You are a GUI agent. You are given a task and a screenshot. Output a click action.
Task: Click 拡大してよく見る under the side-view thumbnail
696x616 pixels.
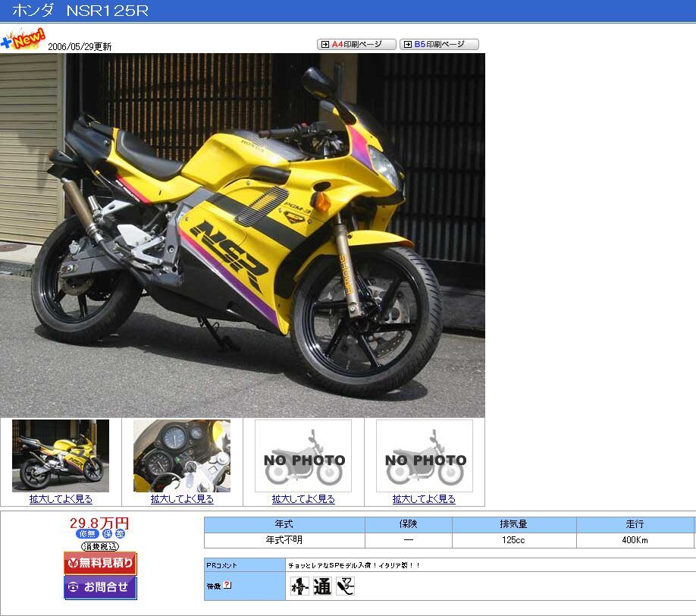tap(61, 499)
